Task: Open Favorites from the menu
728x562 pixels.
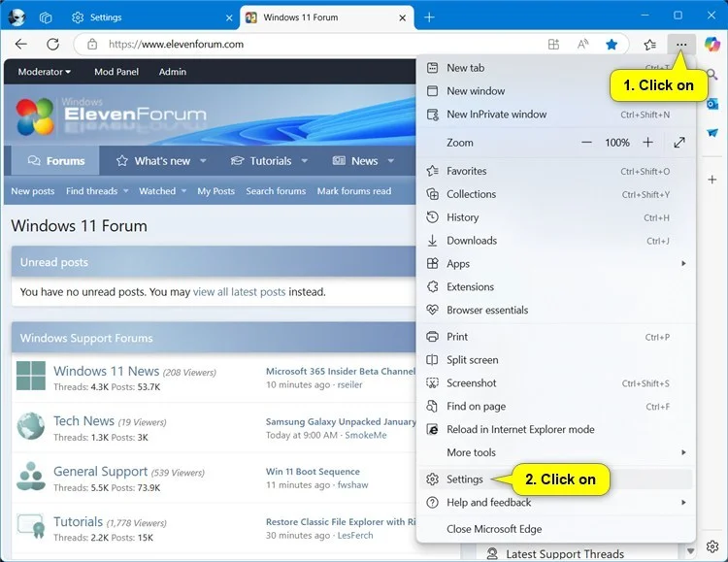Action: (556, 171)
